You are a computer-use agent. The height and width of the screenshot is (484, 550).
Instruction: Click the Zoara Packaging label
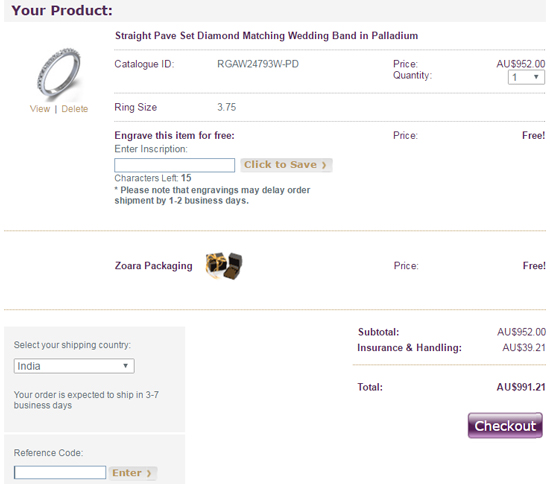tap(154, 266)
